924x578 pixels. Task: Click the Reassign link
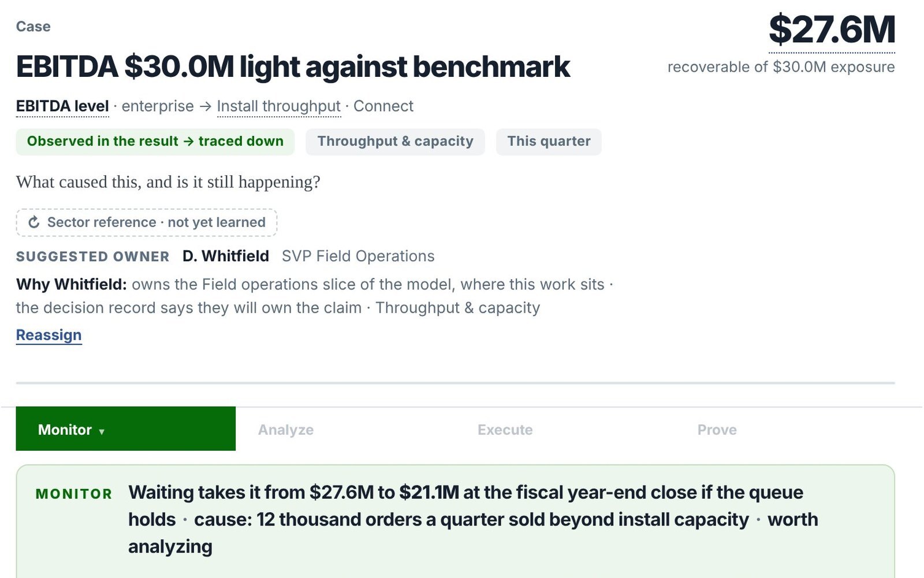49,335
